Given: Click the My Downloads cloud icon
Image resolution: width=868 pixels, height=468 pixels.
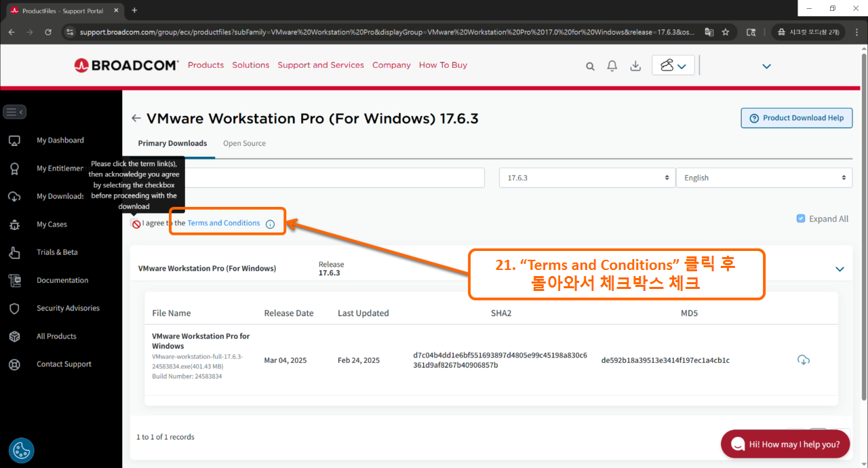Looking at the screenshot, I should coord(14,197).
